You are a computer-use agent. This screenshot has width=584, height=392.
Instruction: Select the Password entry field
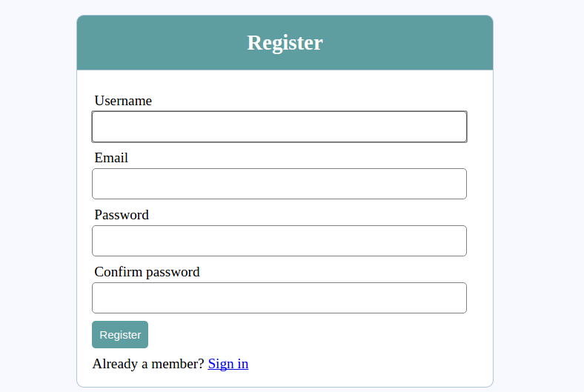[279, 241]
